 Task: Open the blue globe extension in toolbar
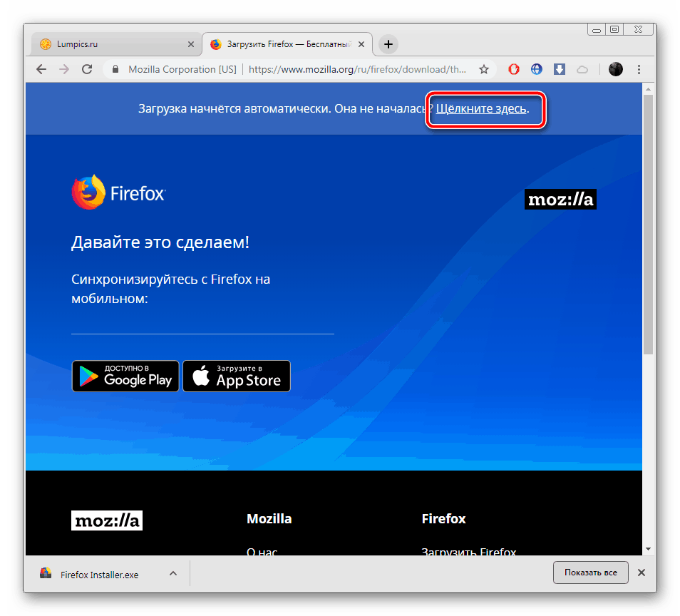coord(536,69)
